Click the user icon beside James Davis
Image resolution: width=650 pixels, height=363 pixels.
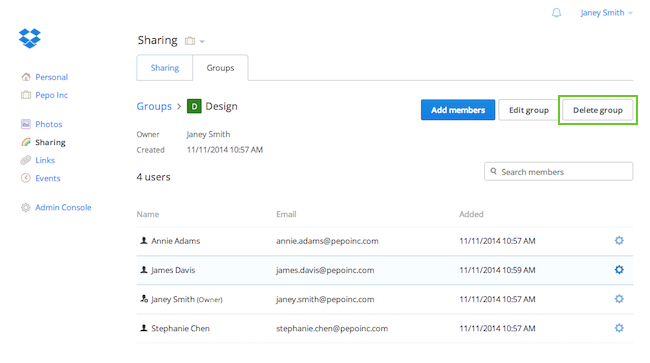[144, 270]
